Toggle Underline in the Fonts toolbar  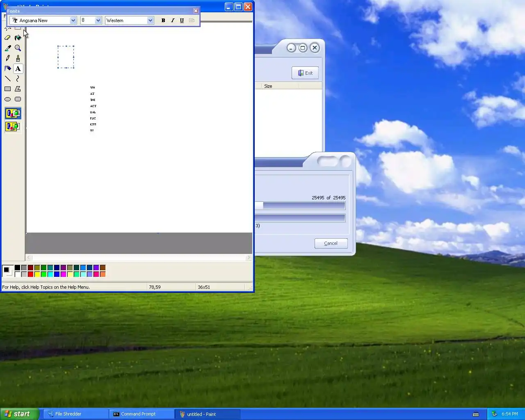[182, 21]
